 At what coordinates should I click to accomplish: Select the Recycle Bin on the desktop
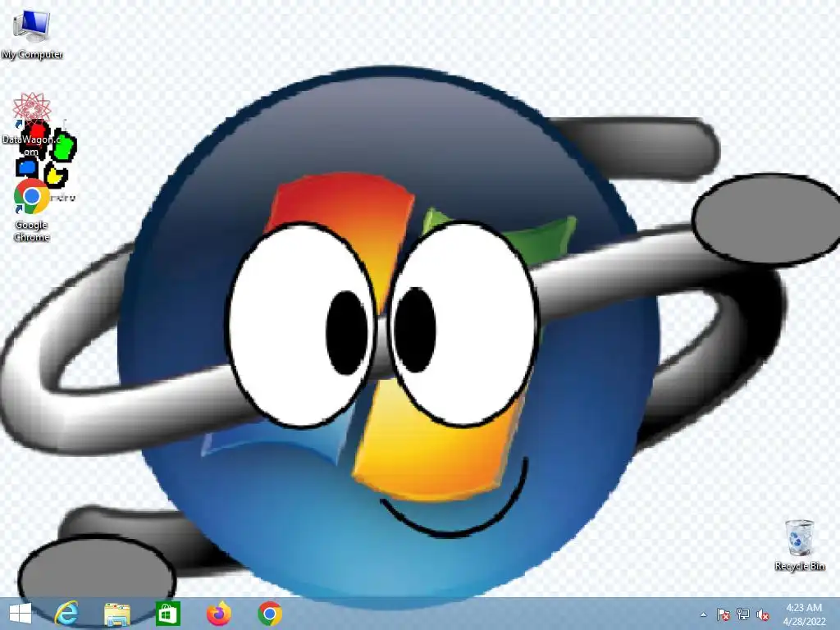tap(799, 546)
